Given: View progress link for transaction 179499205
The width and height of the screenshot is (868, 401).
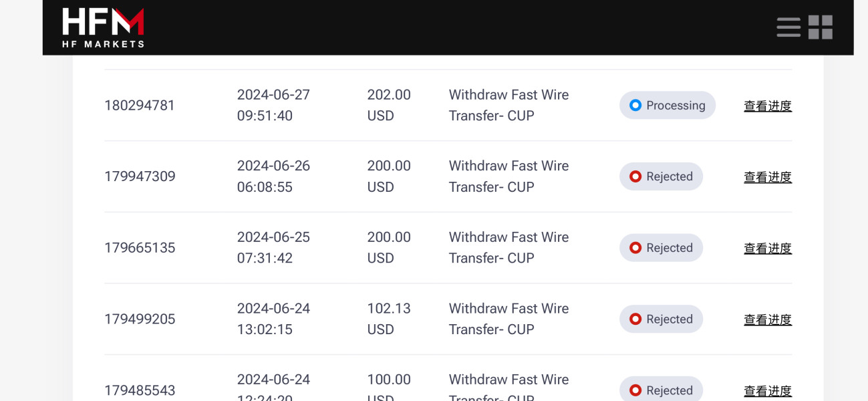Looking at the screenshot, I should click(x=768, y=319).
